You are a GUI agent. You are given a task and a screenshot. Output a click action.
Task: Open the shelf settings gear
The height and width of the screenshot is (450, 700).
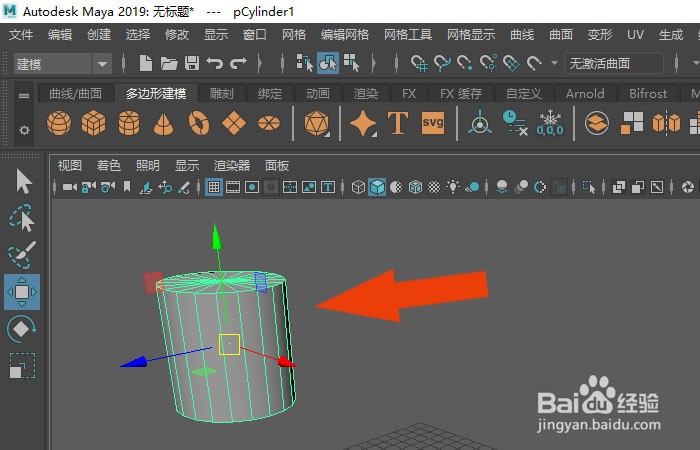pos(24,130)
